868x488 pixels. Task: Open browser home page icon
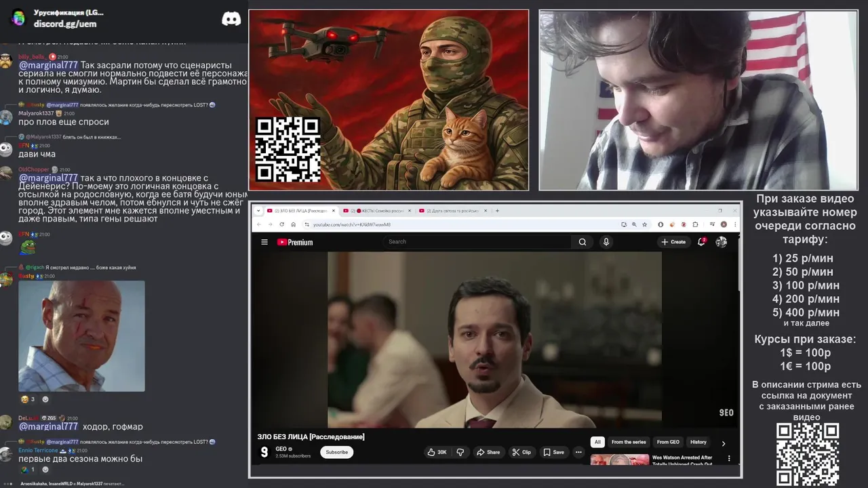(x=293, y=224)
